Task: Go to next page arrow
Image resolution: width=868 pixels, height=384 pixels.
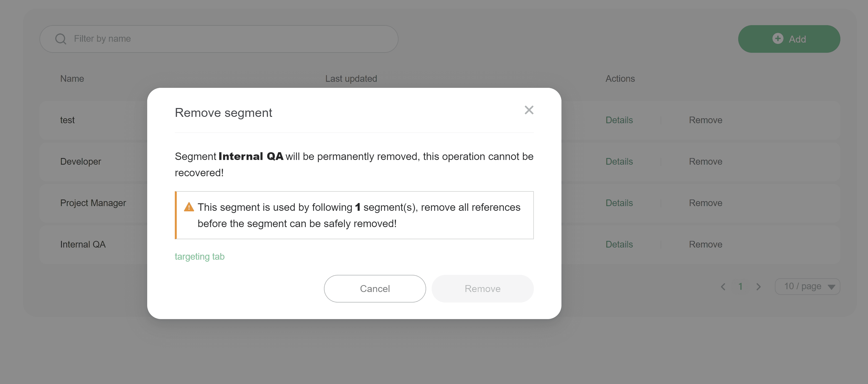Action: (x=758, y=286)
